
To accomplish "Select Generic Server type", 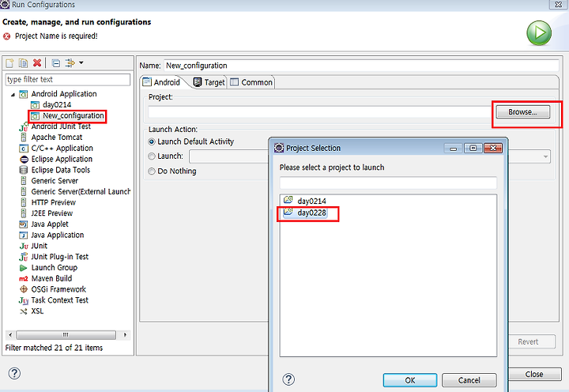I will (x=55, y=181).
